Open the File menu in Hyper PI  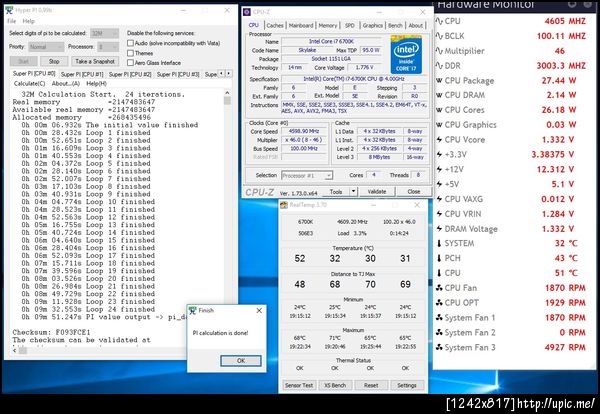coord(11,21)
